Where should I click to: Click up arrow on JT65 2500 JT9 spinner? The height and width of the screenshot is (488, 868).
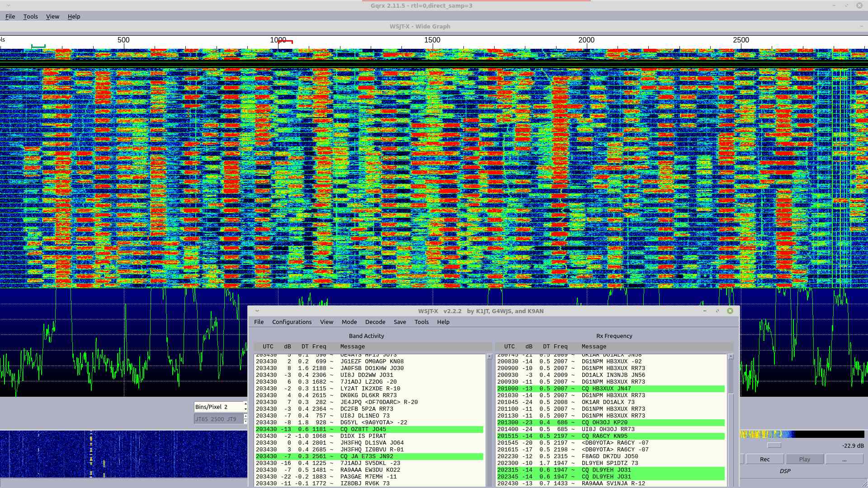click(x=245, y=416)
